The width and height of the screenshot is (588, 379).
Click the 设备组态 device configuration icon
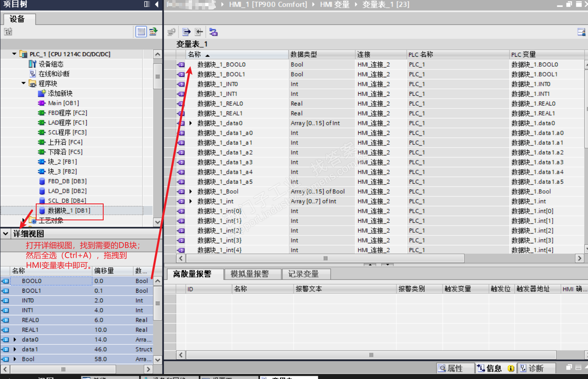pyautogui.click(x=32, y=64)
